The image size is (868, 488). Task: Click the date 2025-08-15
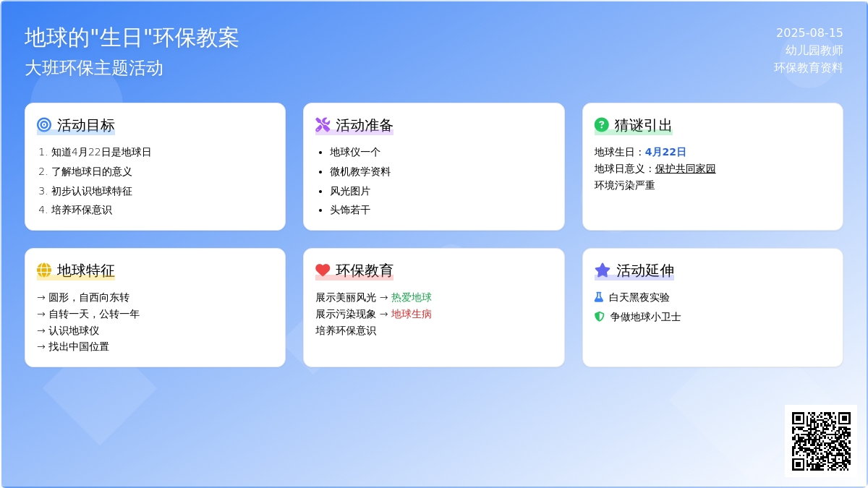pyautogui.click(x=809, y=33)
